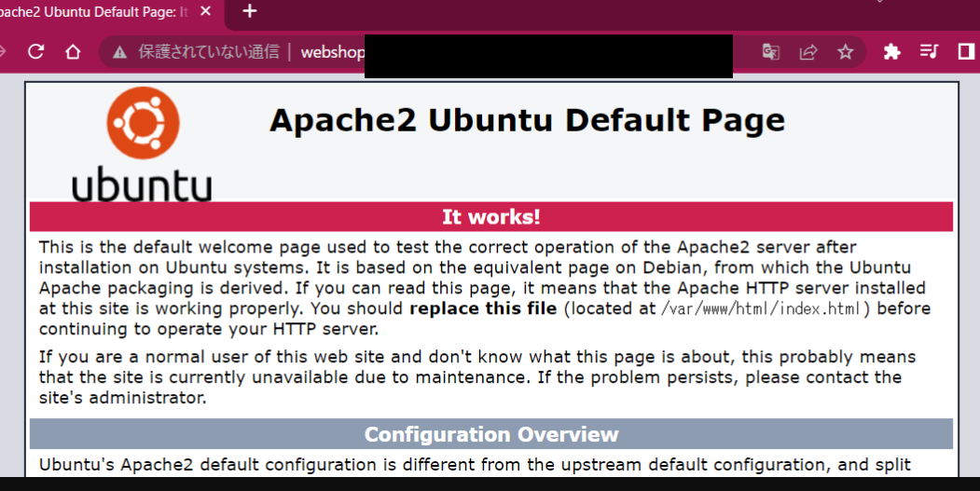Viewport: 980px width, 491px height.
Task: Click the 'It works!' banner text
Action: pos(491,217)
